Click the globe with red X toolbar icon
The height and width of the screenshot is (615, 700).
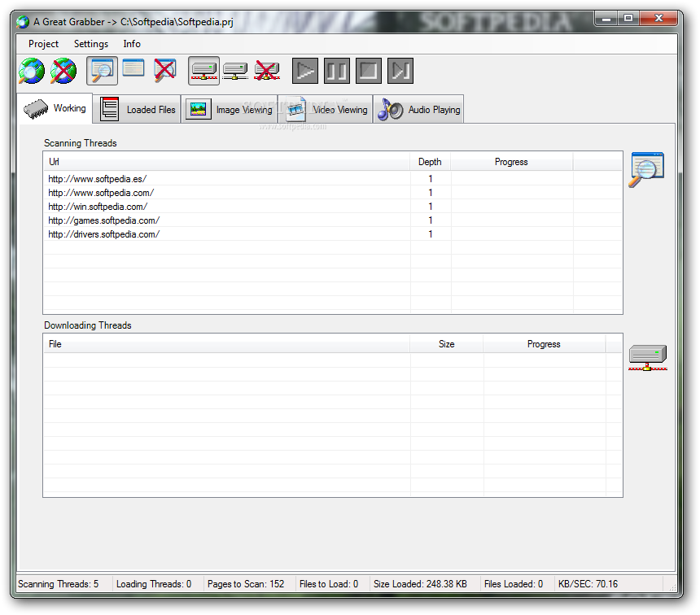63,71
